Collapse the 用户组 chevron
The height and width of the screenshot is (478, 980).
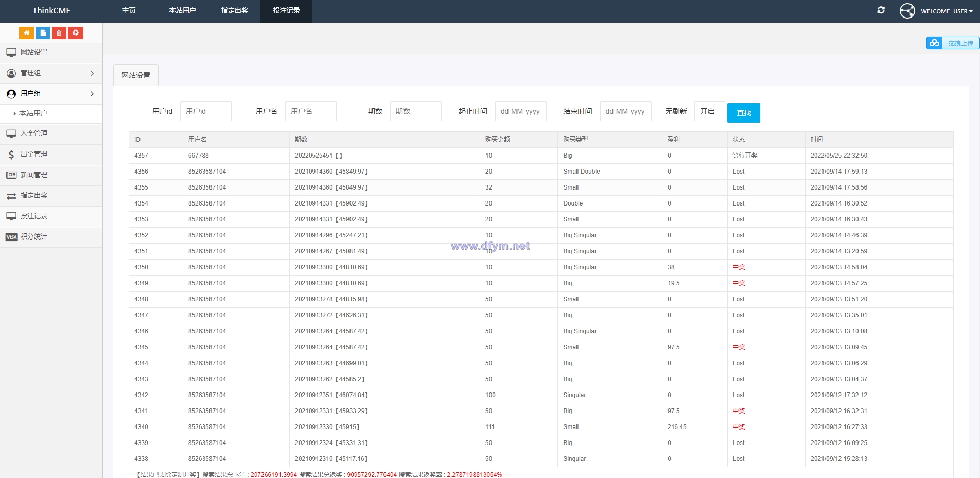(x=92, y=94)
